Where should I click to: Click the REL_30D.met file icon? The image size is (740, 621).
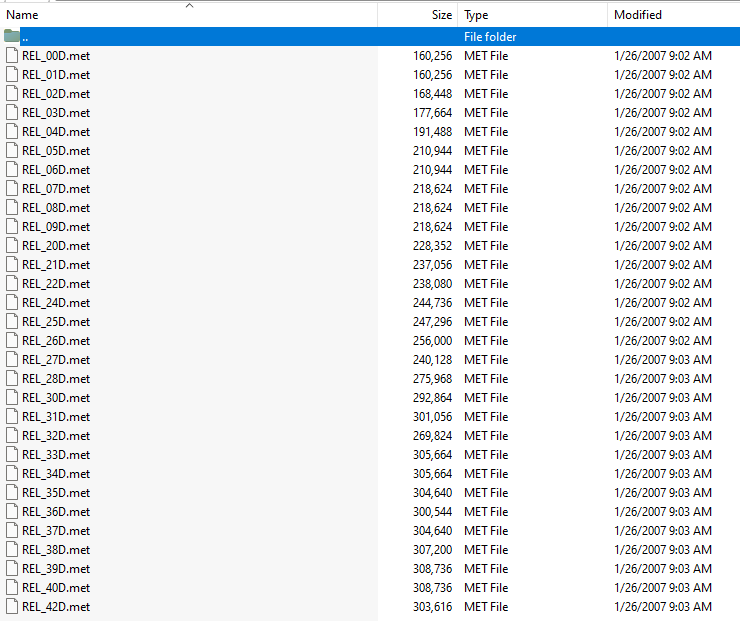pos(12,398)
